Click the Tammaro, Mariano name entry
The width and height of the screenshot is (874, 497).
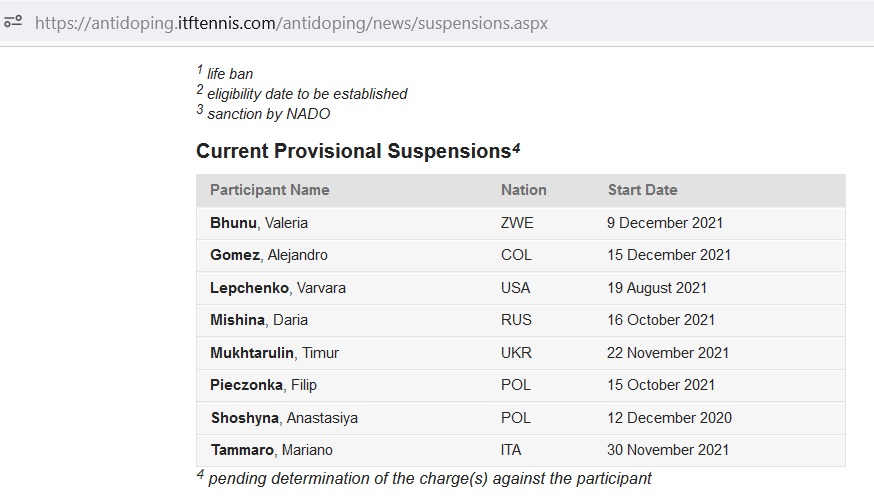[271, 450]
